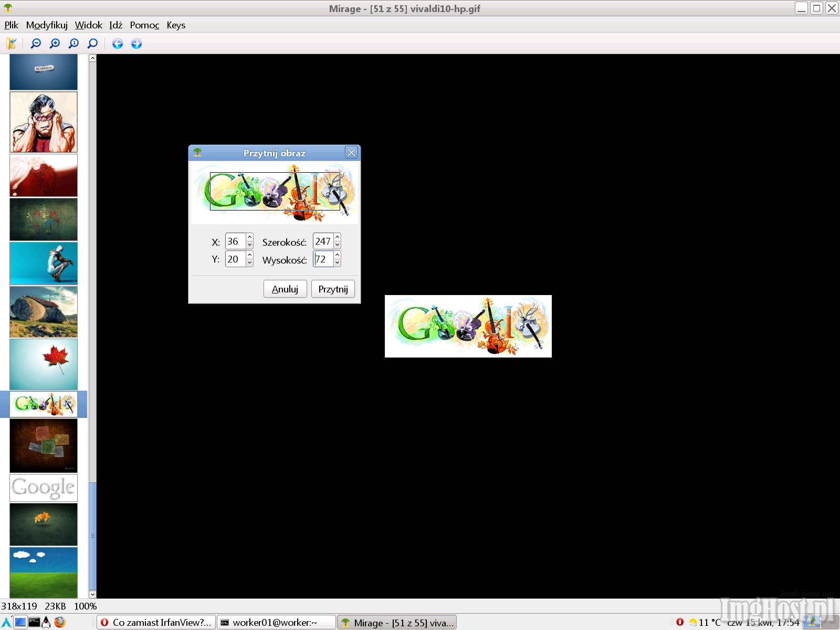Switch to worker01@worker terminal window

point(276,622)
